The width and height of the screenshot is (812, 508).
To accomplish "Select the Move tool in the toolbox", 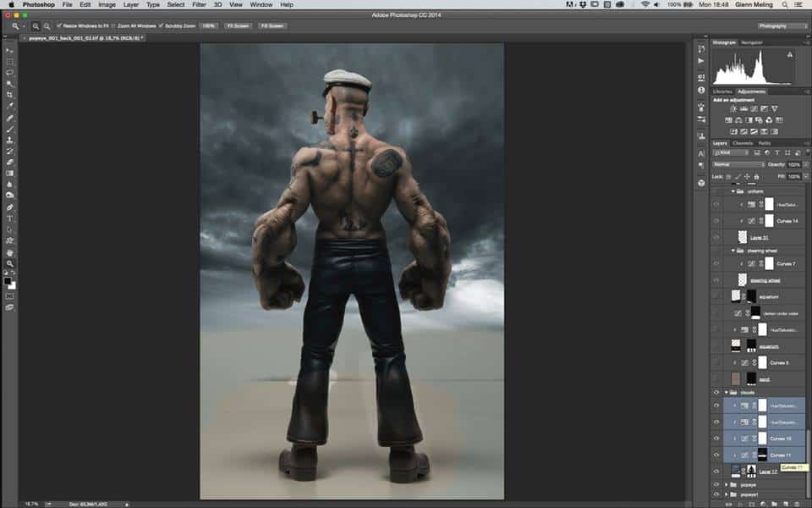I will coord(10,51).
